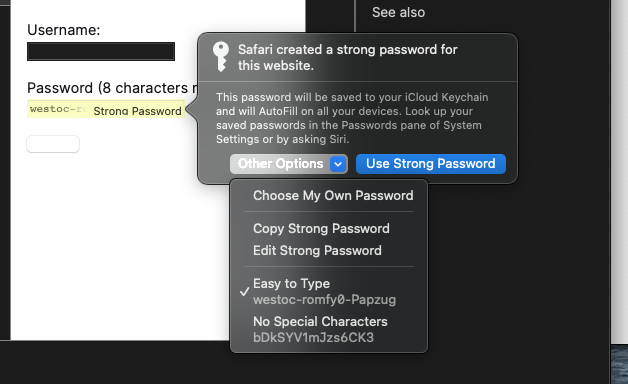The height and width of the screenshot is (384, 628).
Task: Click the Username: label
Action: tap(64, 30)
